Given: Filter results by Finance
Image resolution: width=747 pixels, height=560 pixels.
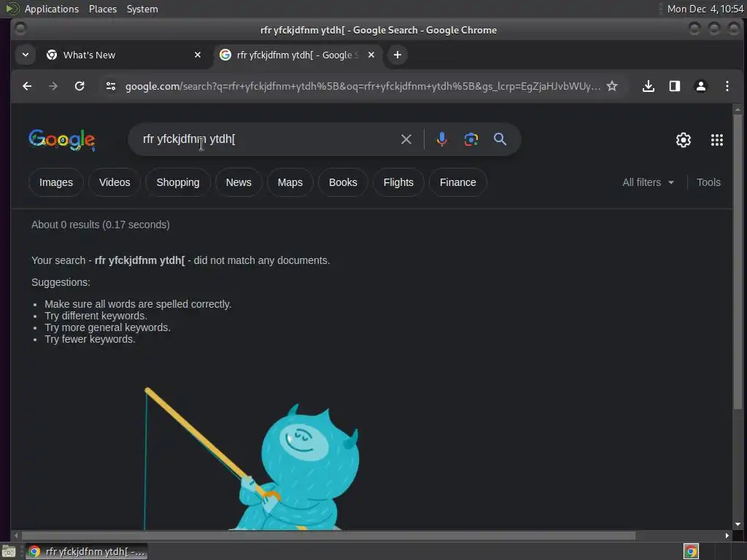Looking at the screenshot, I should 458,182.
